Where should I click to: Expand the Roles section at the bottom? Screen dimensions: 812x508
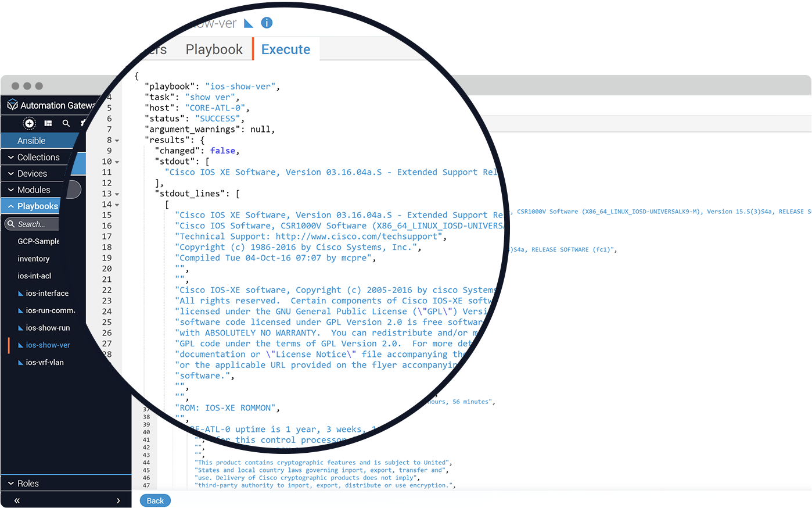coord(10,483)
